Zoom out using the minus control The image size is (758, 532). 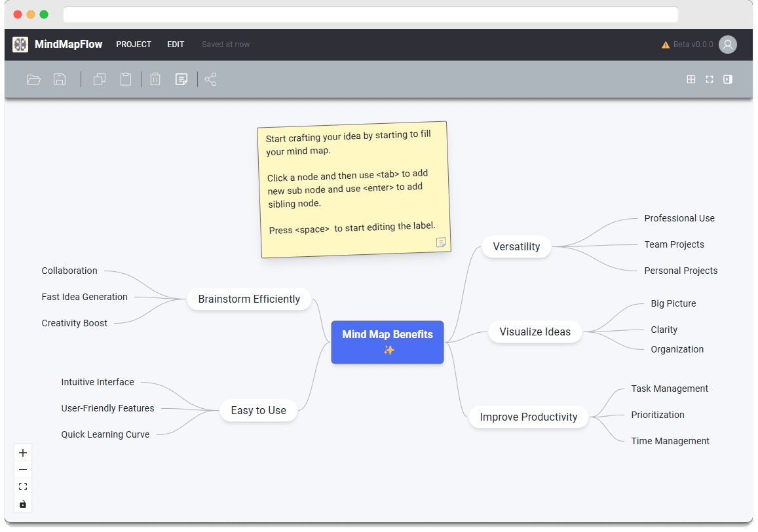pos(22,469)
